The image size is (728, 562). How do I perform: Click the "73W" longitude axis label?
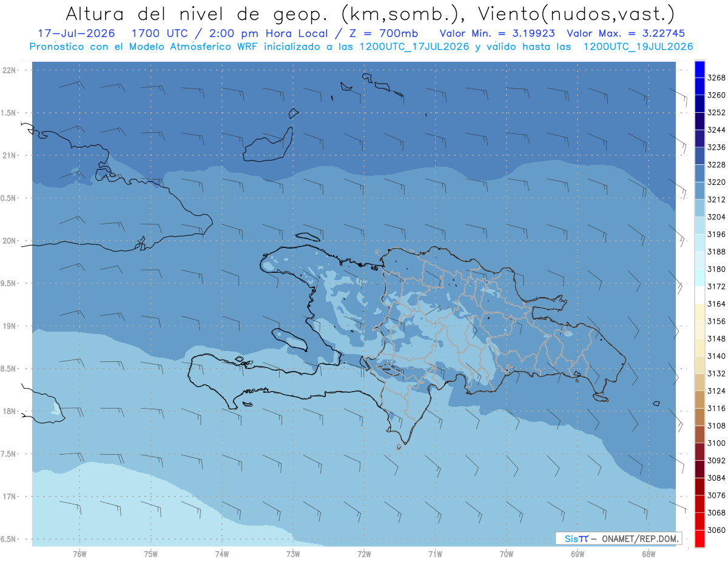coord(293,554)
